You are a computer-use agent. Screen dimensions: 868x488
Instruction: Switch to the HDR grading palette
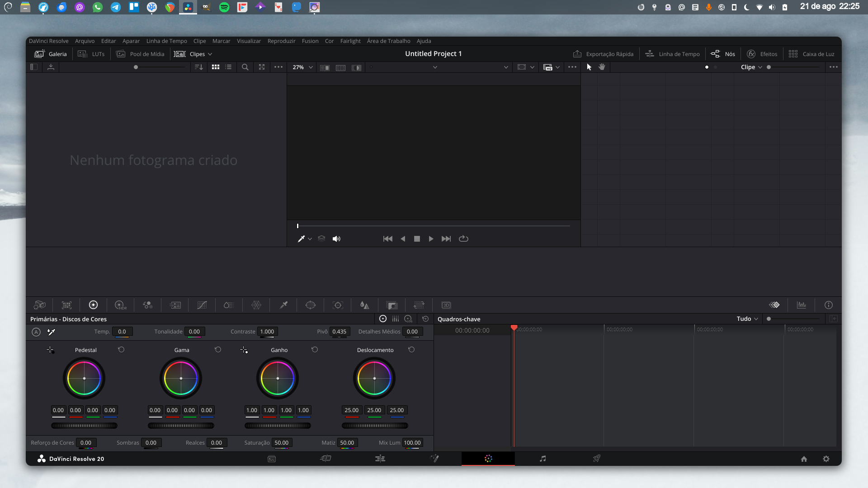pos(120,305)
